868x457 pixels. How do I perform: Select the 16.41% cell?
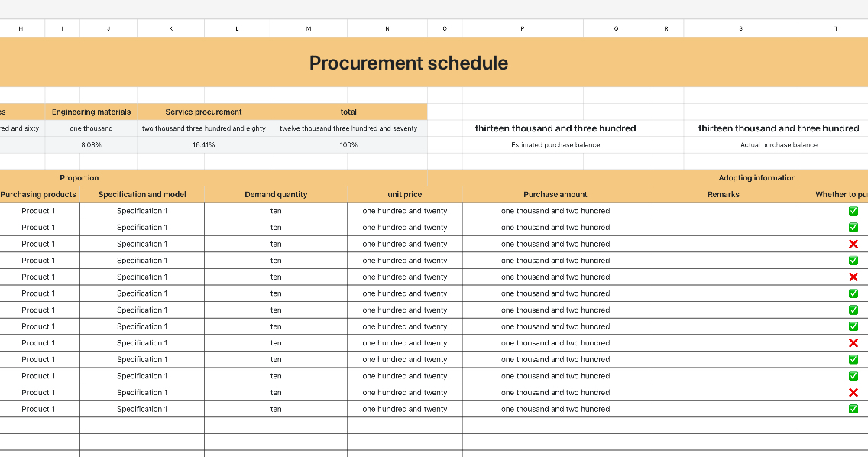204,145
